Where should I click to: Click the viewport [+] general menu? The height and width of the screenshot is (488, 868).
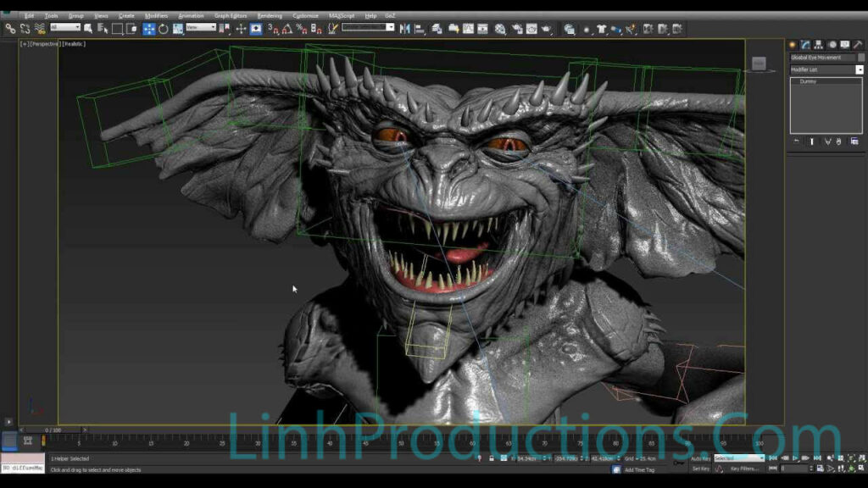tap(25, 44)
